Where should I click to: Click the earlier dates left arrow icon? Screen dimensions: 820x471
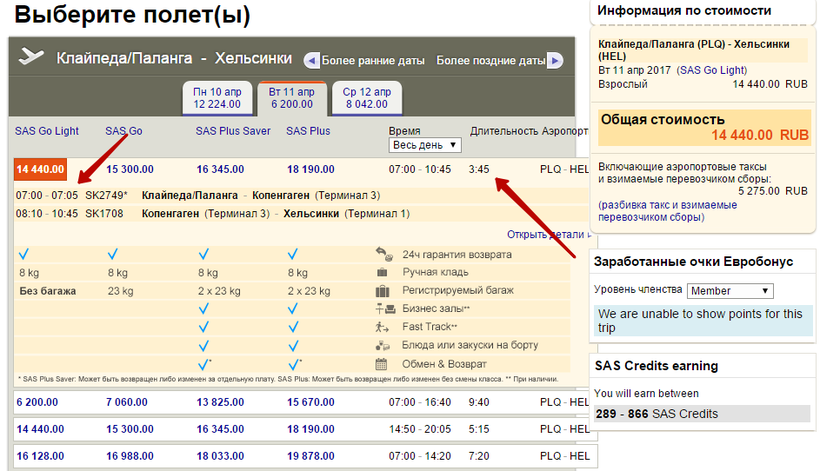pos(311,60)
